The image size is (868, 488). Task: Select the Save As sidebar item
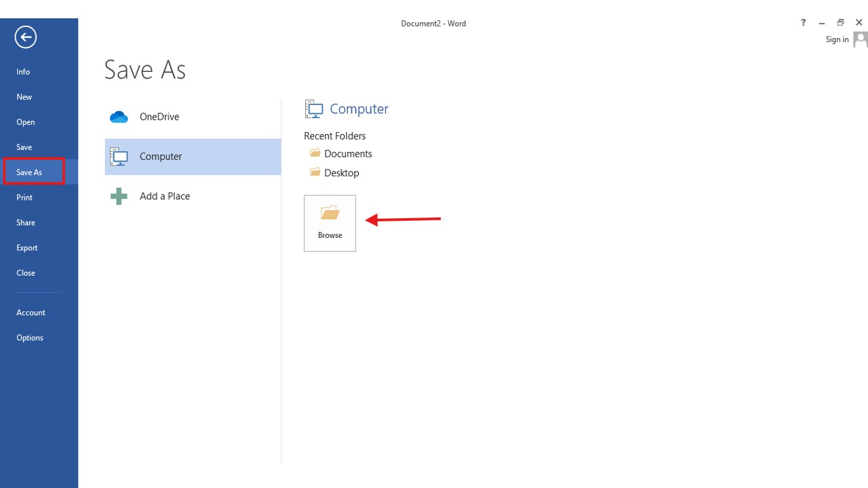pyautogui.click(x=29, y=172)
